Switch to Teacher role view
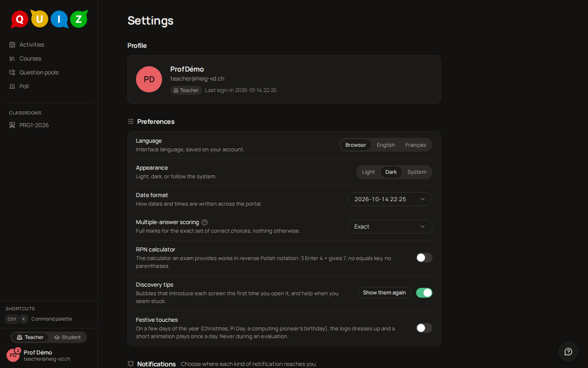Screen dimensions: 588x368 click(30, 337)
